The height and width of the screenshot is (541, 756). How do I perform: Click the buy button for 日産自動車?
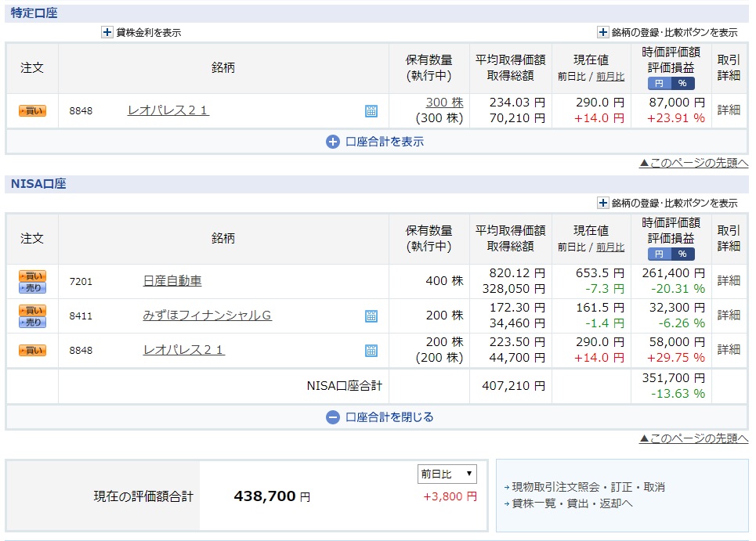32,276
